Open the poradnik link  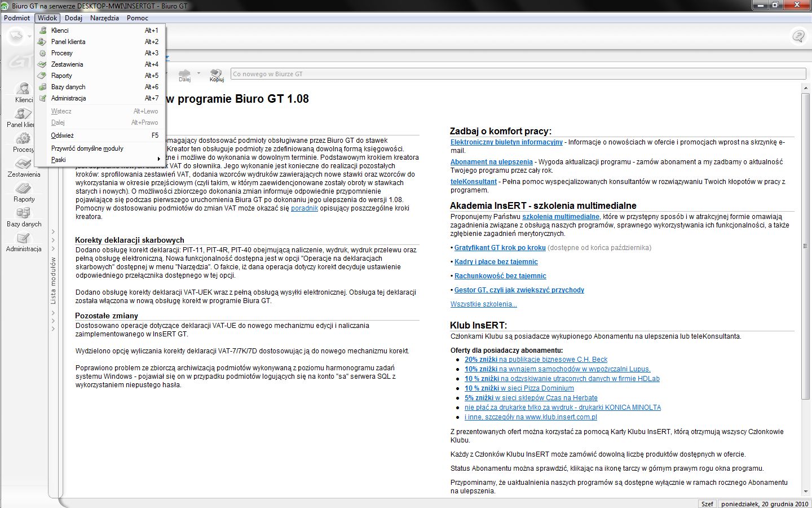[x=304, y=208]
